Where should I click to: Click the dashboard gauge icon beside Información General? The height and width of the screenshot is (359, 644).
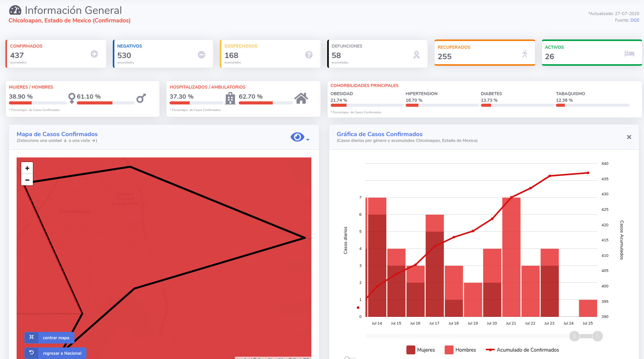pos(15,10)
